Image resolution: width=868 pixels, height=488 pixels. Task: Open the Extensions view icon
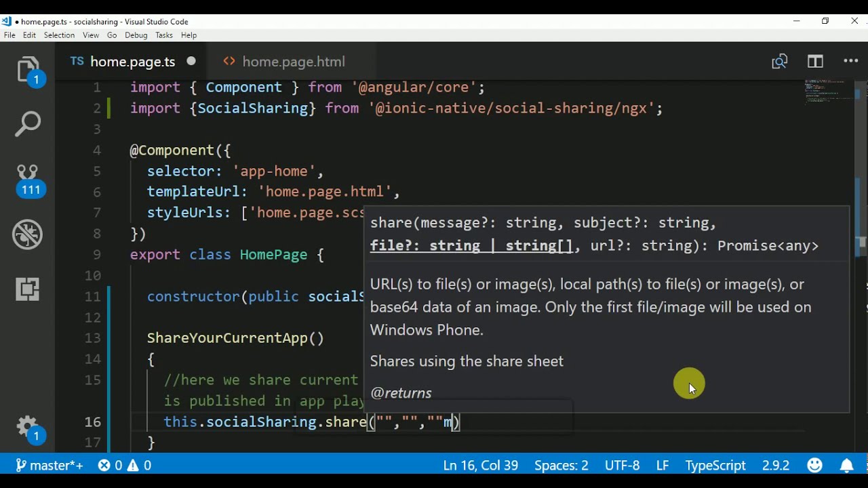(x=28, y=289)
